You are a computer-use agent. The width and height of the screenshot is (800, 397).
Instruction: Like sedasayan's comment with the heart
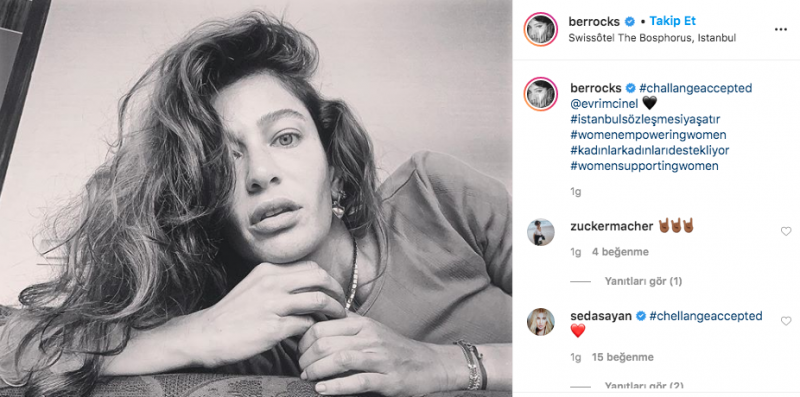(786, 321)
